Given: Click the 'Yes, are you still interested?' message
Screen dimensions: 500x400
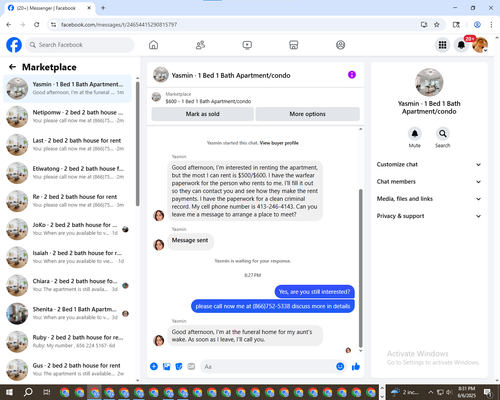Looking at the screenshot, I should pos(314,292).
